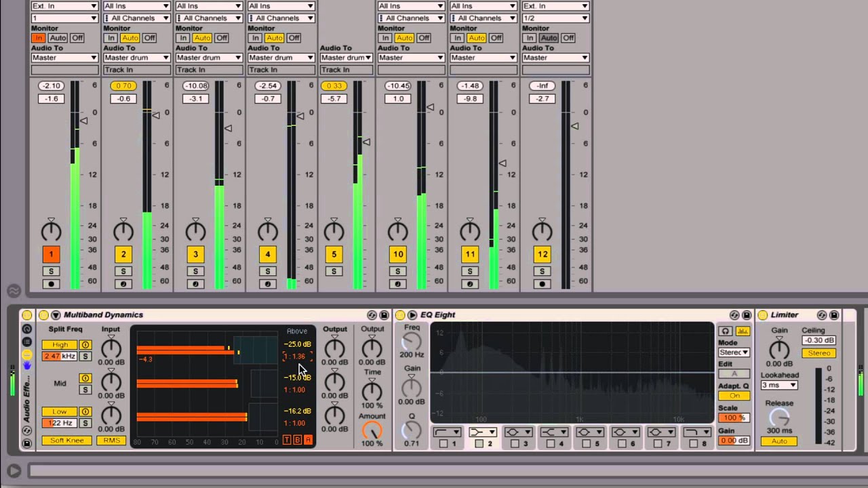This screenshot has width=868, height=488.
Task: Click the rack devices view icon
Action: click(x=27, y=354)
